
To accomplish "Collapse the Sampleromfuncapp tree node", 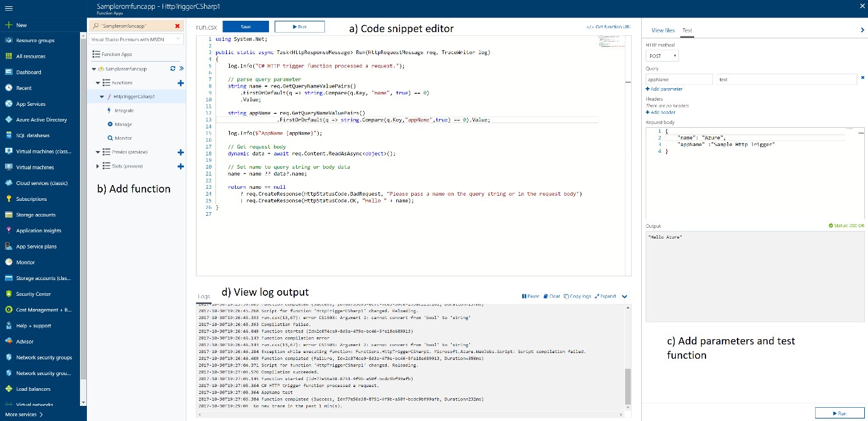I will 93,69.
